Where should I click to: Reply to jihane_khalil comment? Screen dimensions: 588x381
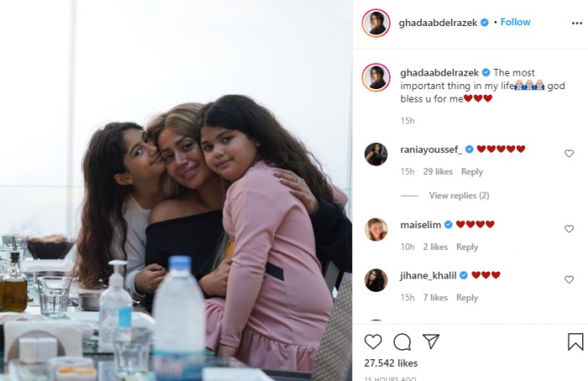point(467,298)
